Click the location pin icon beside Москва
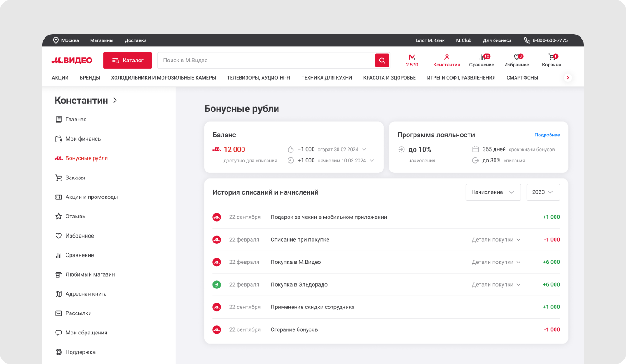 (56, 40)
